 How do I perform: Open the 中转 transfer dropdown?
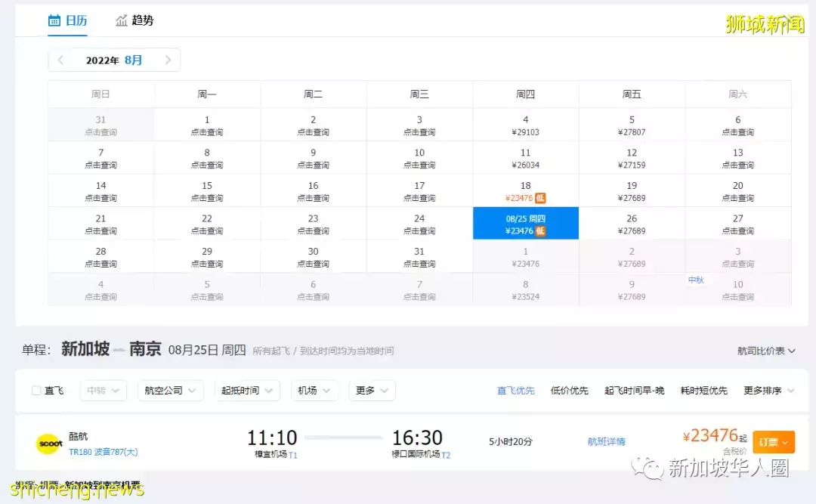103,390
